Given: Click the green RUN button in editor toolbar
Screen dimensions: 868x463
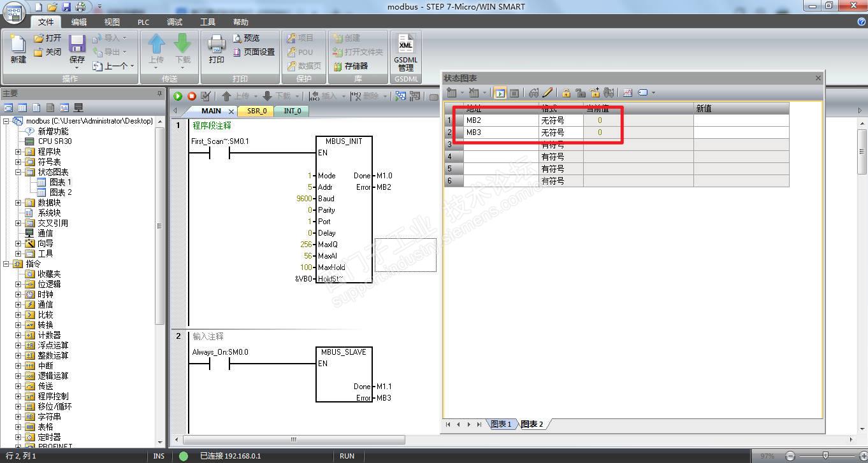Looking at the screenshot, I should (x=178, y=96).
